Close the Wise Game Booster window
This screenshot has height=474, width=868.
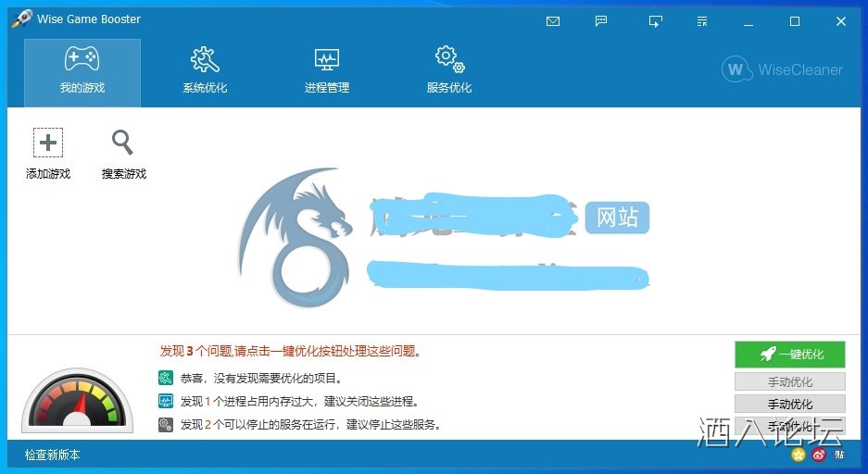click(841, 21)
